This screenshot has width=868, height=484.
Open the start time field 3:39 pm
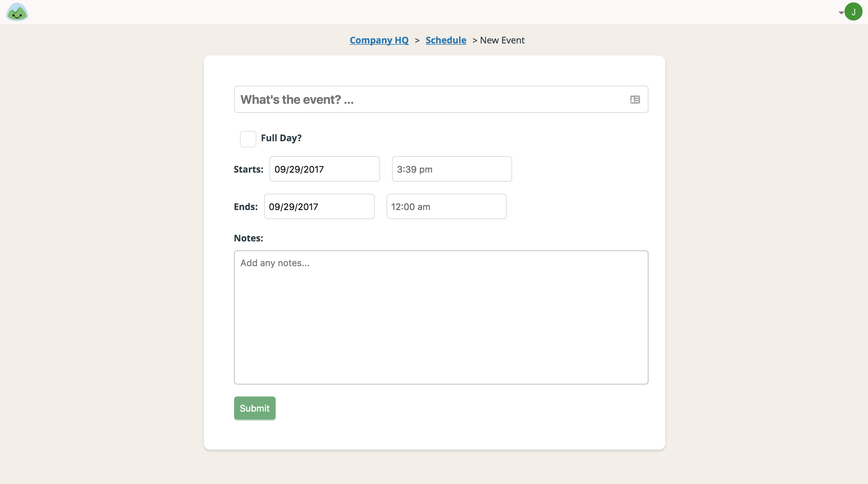(451, 169)
